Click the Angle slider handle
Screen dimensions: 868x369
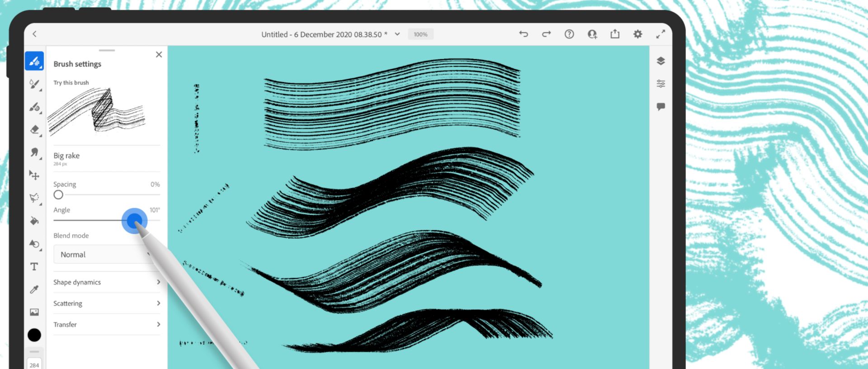tap(134, 221)
